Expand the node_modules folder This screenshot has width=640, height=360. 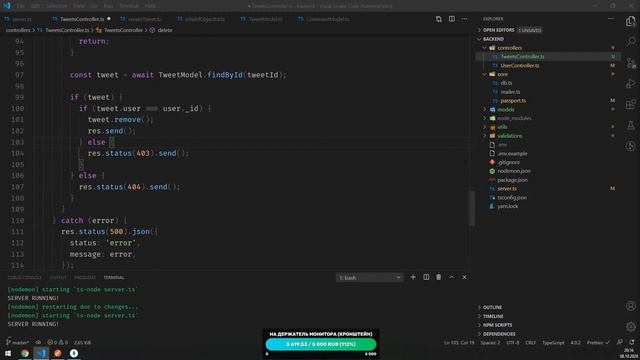point(514,118)
